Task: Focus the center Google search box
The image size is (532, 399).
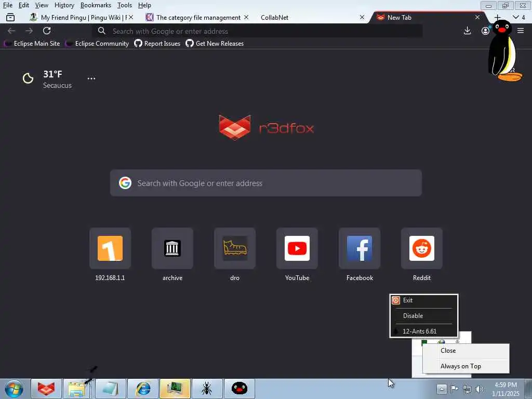Action: click(266, 183)
